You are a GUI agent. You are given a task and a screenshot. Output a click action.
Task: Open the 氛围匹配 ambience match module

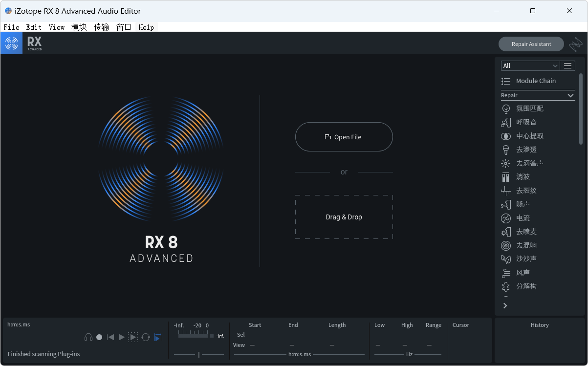click(538, 108)
